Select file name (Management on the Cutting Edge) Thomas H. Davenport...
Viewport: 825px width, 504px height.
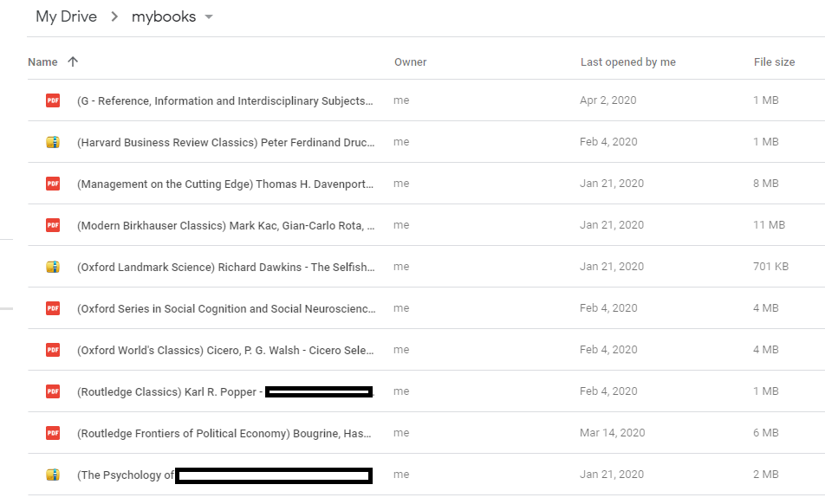(x=225, y=184)
